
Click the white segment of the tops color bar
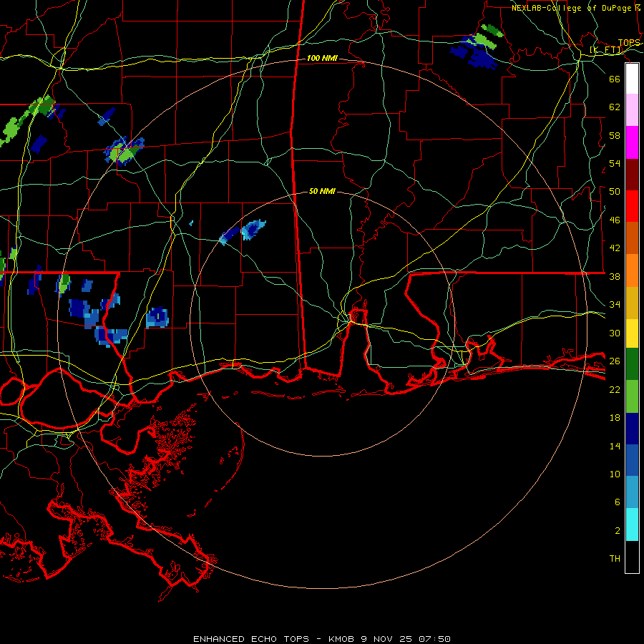click(x=632, y=79)
